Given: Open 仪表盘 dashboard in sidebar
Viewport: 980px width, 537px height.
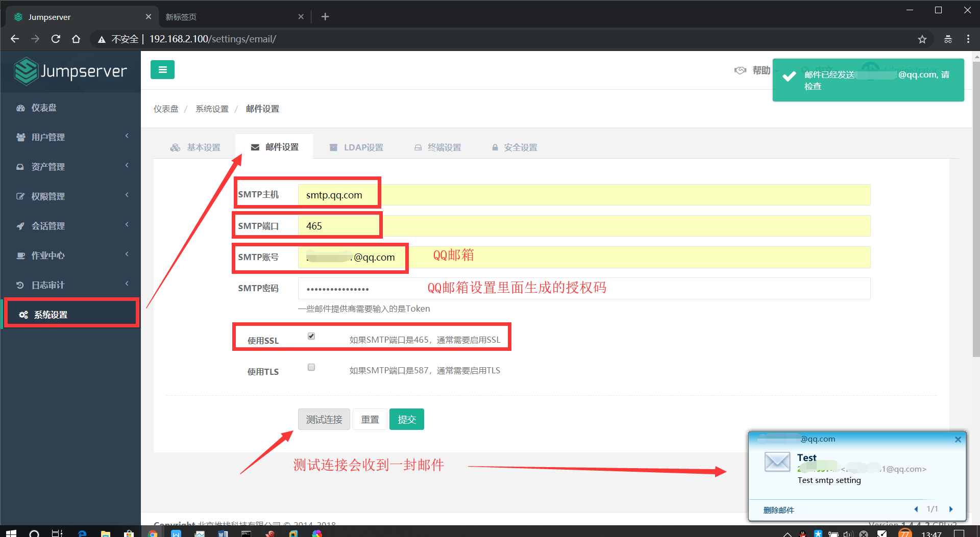Looking at the screenshot, I should click(x=70, y=108).
